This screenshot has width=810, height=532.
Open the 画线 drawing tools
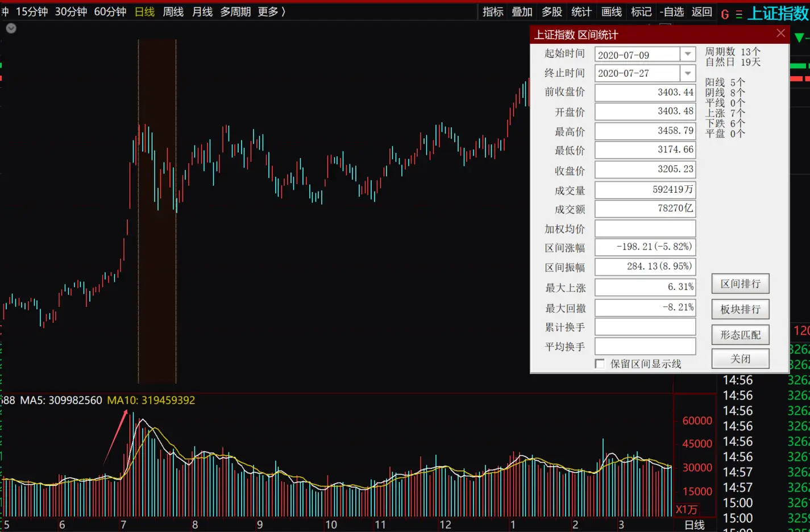(x=612, y=12)
